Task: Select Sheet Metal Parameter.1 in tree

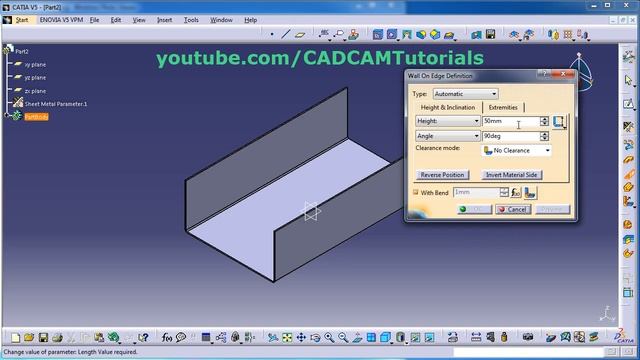Action: pyautogui.click(x=56, y=104)
